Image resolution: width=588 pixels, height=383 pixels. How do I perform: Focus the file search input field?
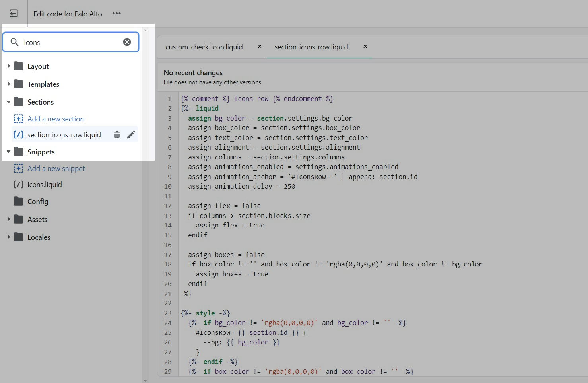(71, 42)
